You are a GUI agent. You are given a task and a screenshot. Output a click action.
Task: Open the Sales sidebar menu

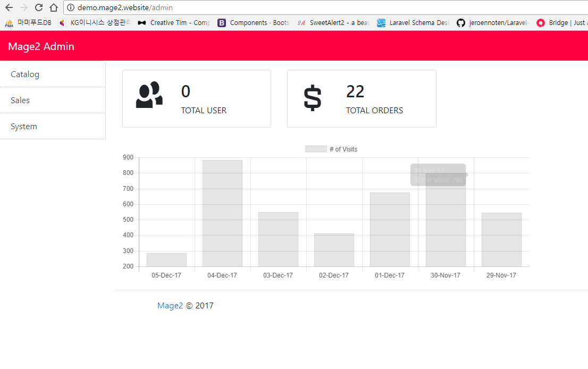20,100
